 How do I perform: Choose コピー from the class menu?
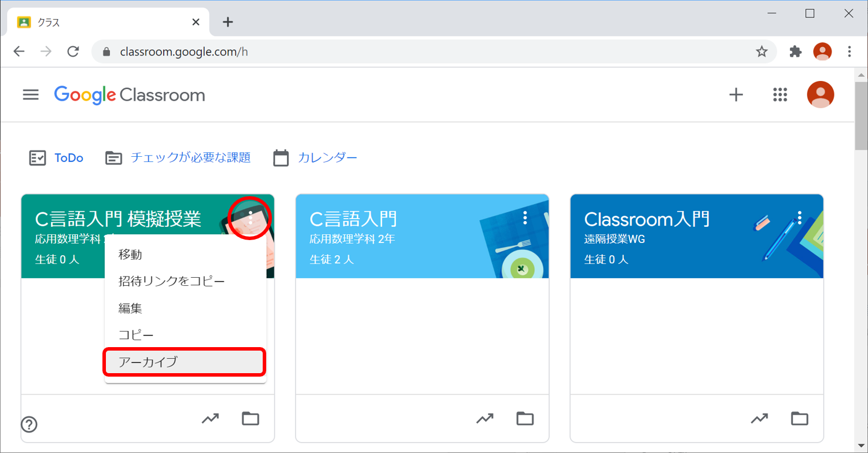tap(185, 336)
